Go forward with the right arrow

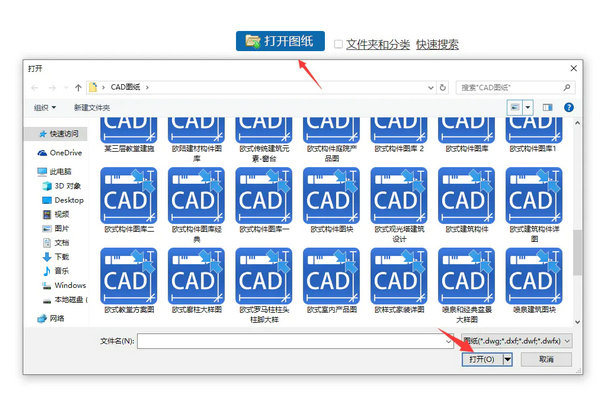52,88
